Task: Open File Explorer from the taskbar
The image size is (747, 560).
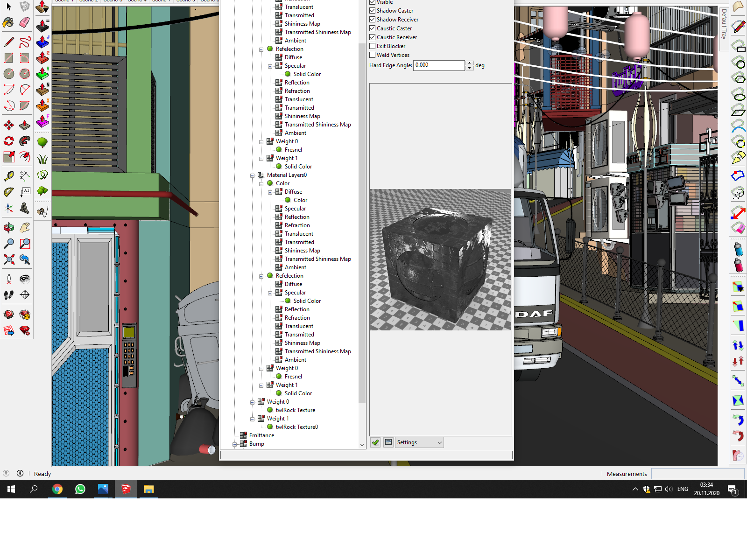Action: pyautogui.click(x=148, y=489)
